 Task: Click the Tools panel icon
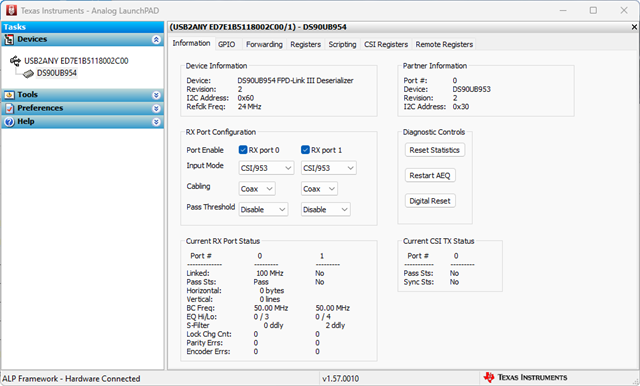click(9, 95)
